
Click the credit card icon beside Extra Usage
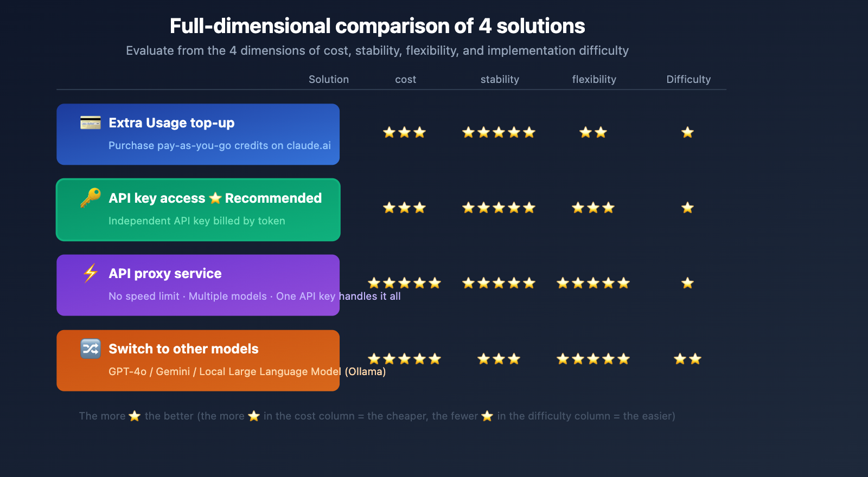pos(91,123)
